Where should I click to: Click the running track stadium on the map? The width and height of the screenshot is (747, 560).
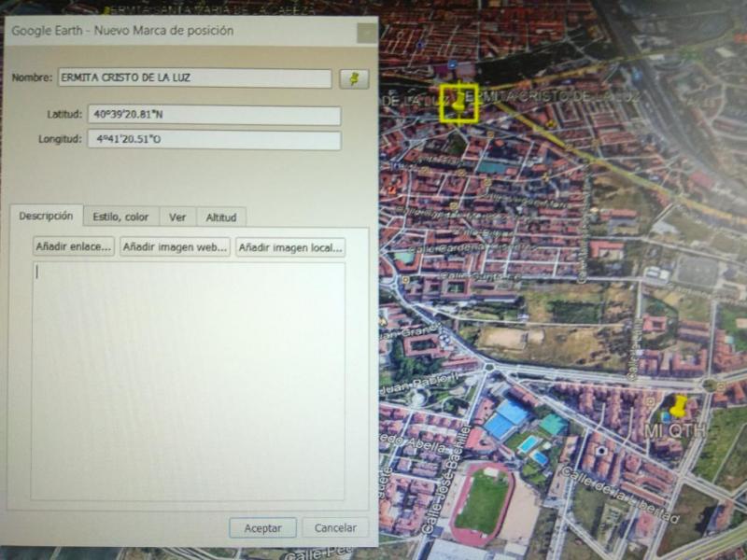(482, 502)
